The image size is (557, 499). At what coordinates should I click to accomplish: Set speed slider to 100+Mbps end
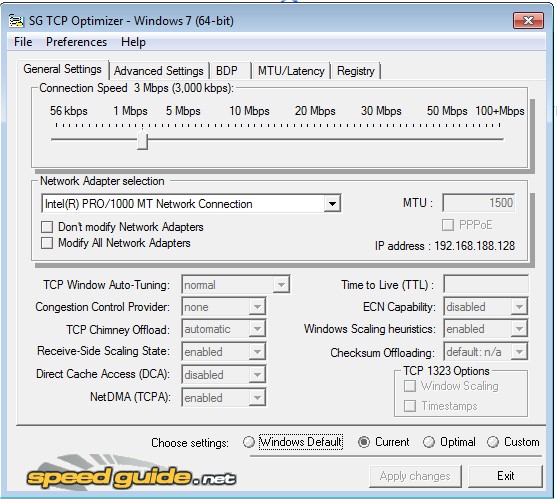coord(499,140)
